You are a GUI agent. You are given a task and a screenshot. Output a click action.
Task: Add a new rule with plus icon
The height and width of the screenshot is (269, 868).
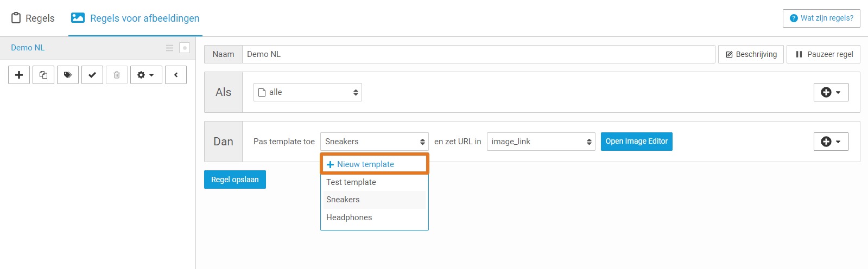pyautogui.click(x=19, y=75)
